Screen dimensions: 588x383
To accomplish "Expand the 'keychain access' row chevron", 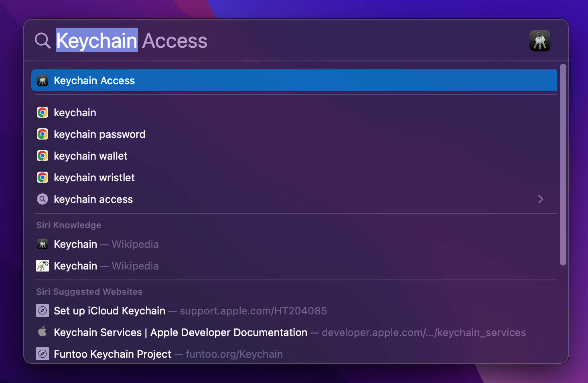I will [541, 199].
